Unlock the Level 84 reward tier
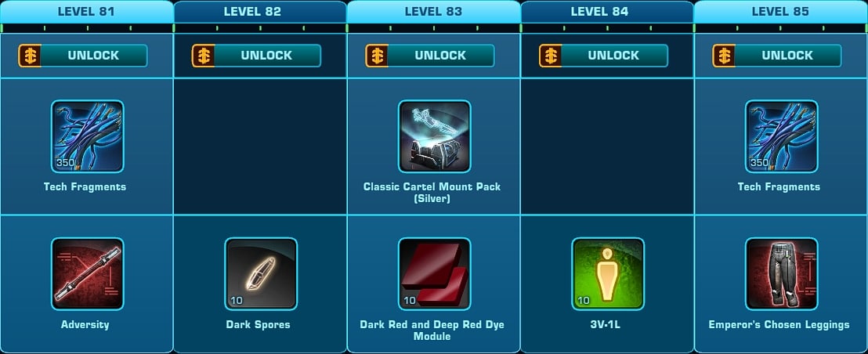 pyautogui.click(x=603, y=56)
